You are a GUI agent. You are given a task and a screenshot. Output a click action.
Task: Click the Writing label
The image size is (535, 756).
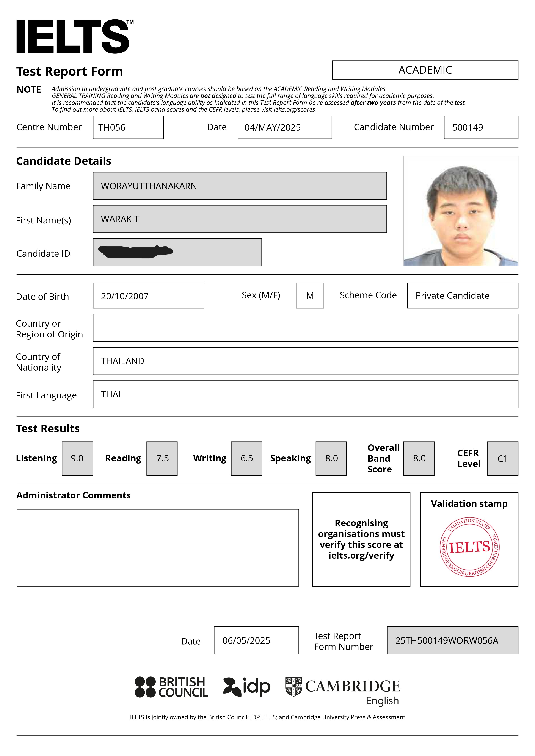click(210, 458)
